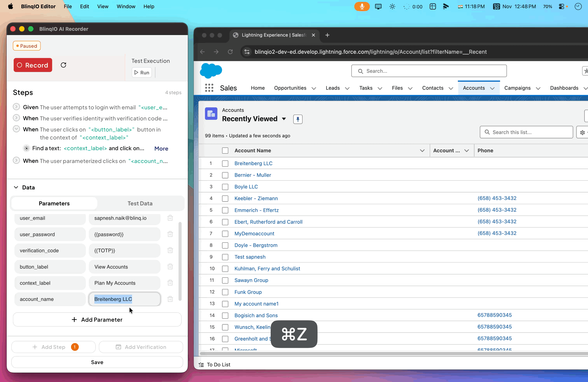Open list view settings gear
Image resolution: width=588 pixels, height=382 pixels.
pos(582,132)
